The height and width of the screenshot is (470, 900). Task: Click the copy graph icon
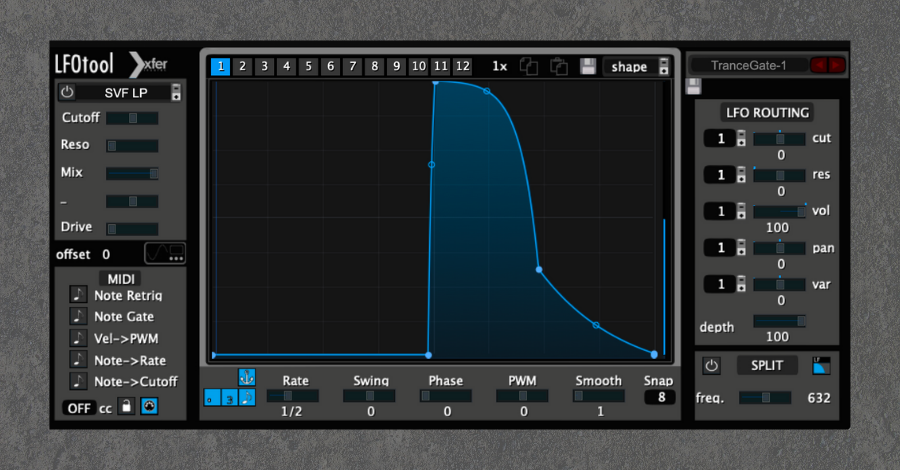[x=529, y=67]
